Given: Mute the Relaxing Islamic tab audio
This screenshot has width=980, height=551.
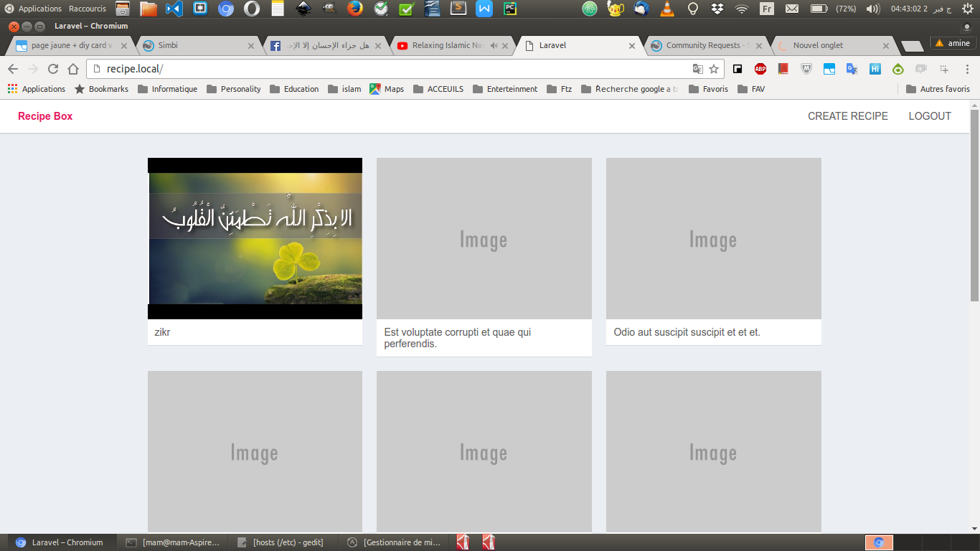Looking at the screenshot, I should tap(494, 45).
